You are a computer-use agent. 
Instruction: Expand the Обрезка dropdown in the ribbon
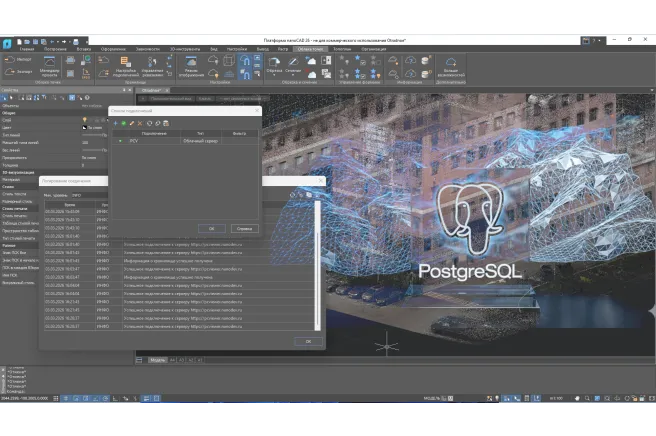tap(274, 75)
